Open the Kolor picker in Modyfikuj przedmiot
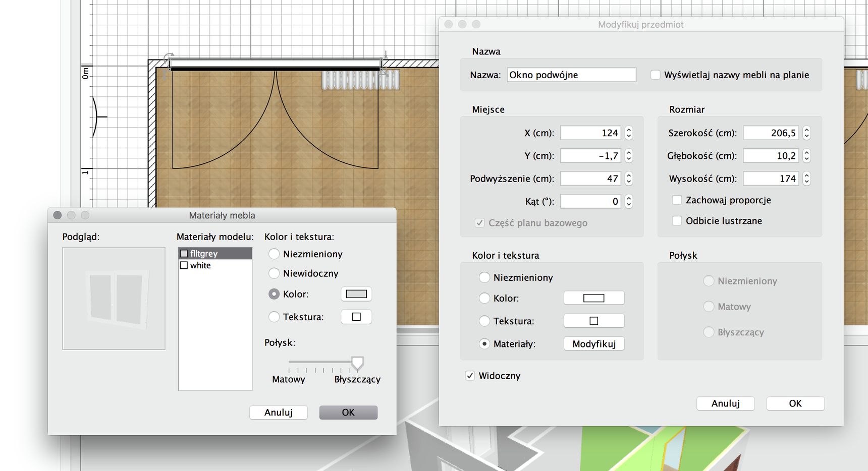 pos(594,298)
